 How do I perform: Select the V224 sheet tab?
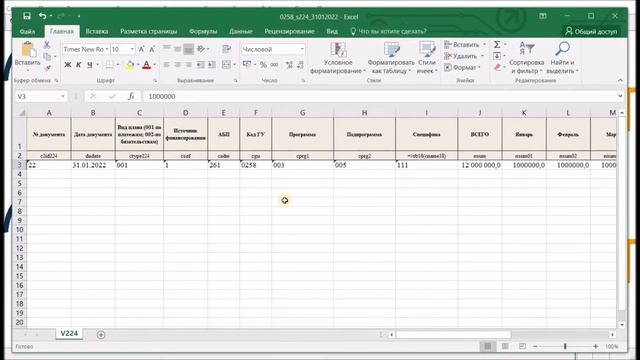click(69, 333)
